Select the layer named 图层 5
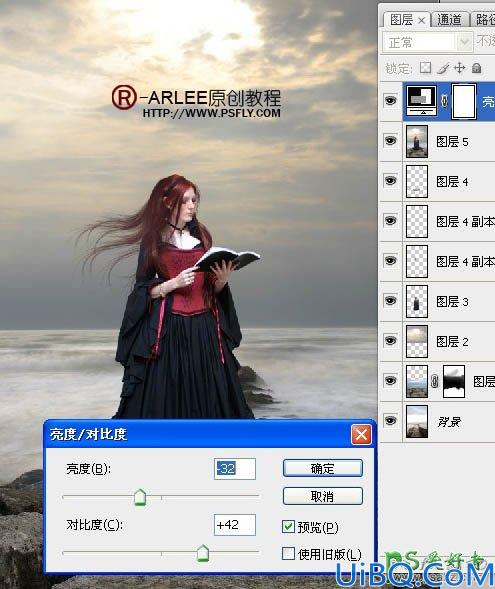 pos(452,142)
